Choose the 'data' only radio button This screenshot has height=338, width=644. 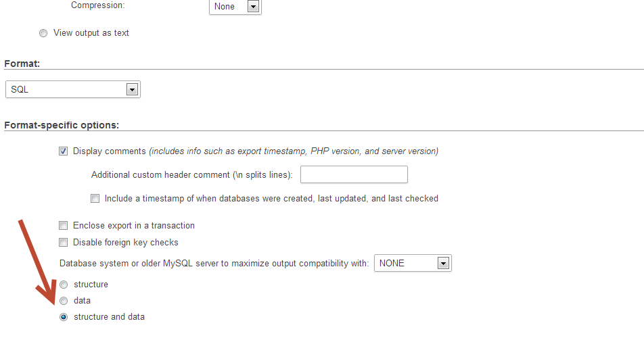[64, 301]
